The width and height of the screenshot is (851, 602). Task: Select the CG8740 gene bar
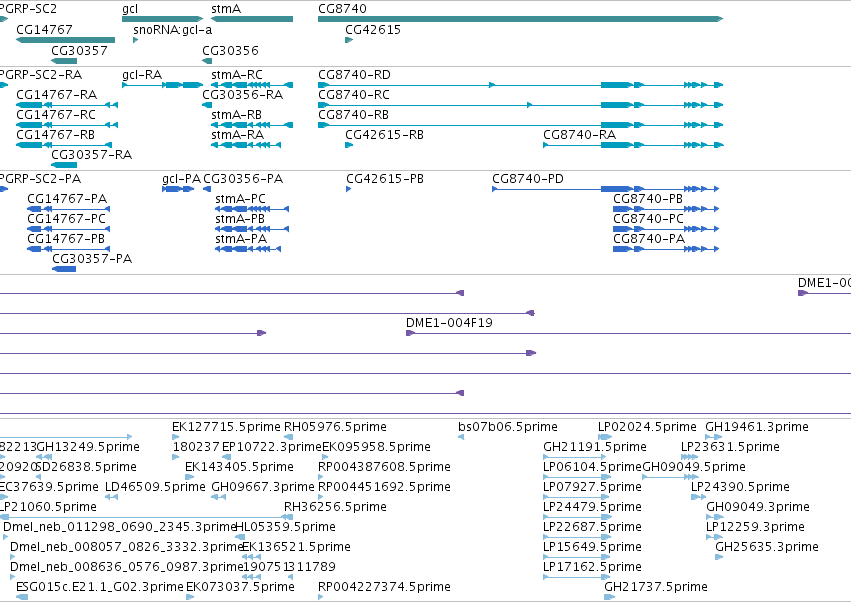point(520,19)
